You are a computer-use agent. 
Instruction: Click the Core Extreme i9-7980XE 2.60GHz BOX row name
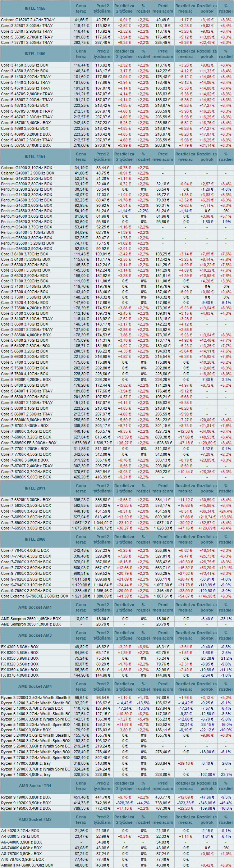pyautogui.click(x=35, y=596)
